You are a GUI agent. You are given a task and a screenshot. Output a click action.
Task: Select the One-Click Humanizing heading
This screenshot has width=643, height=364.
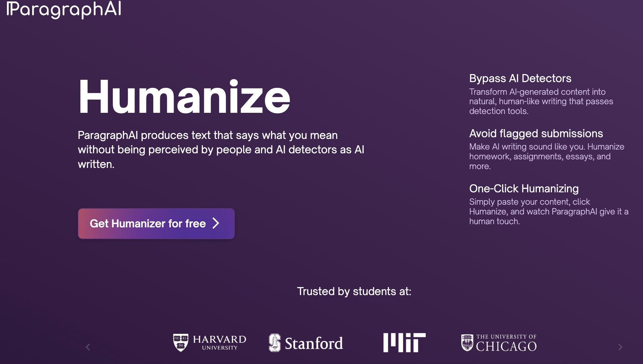point(524,189)
